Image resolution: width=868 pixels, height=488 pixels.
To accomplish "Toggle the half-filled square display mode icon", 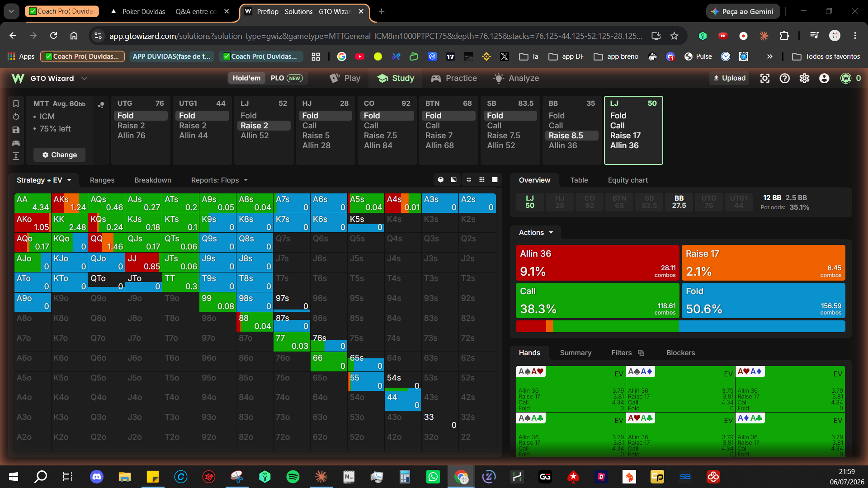I will (453, 180).
